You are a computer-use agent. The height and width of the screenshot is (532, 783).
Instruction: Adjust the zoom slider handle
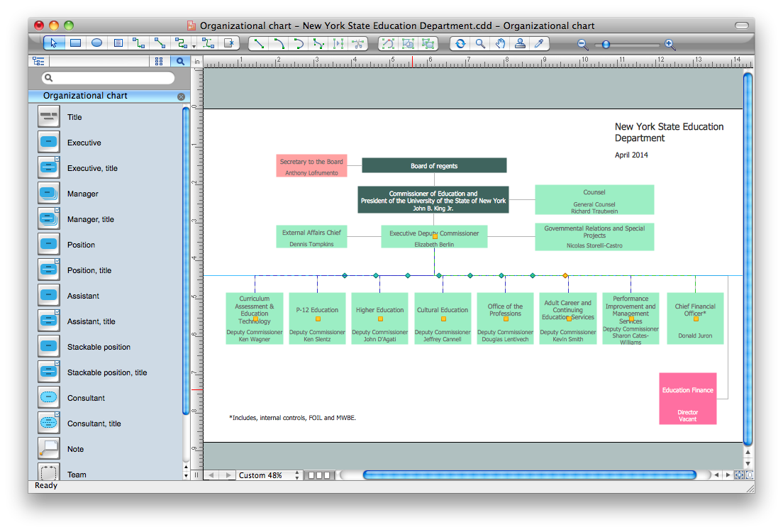606,44
